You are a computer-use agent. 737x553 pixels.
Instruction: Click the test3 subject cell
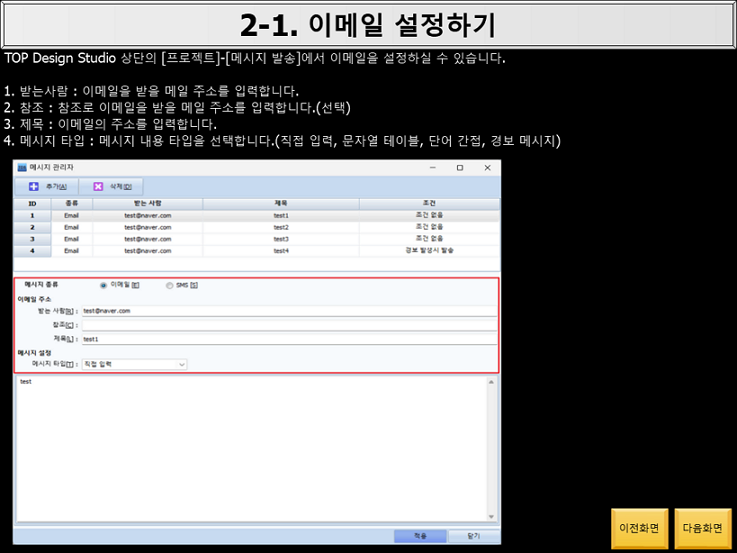coord(281,239)
